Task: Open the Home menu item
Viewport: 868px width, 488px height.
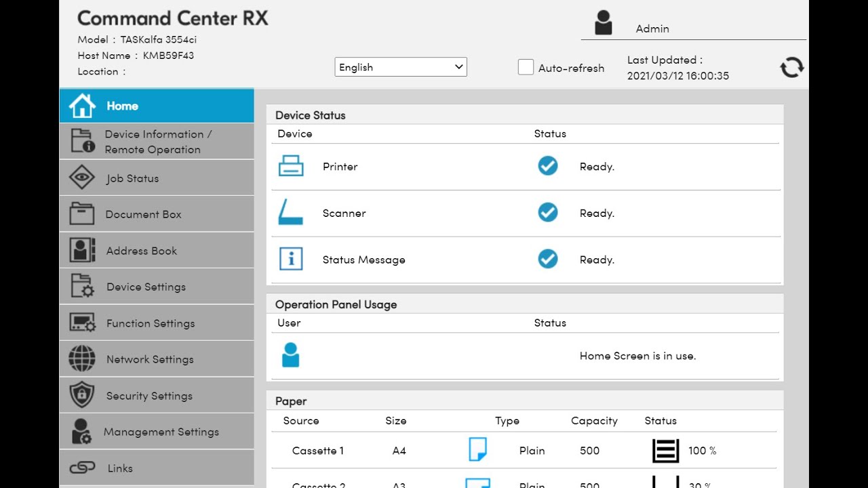Action: coord(157,106)
